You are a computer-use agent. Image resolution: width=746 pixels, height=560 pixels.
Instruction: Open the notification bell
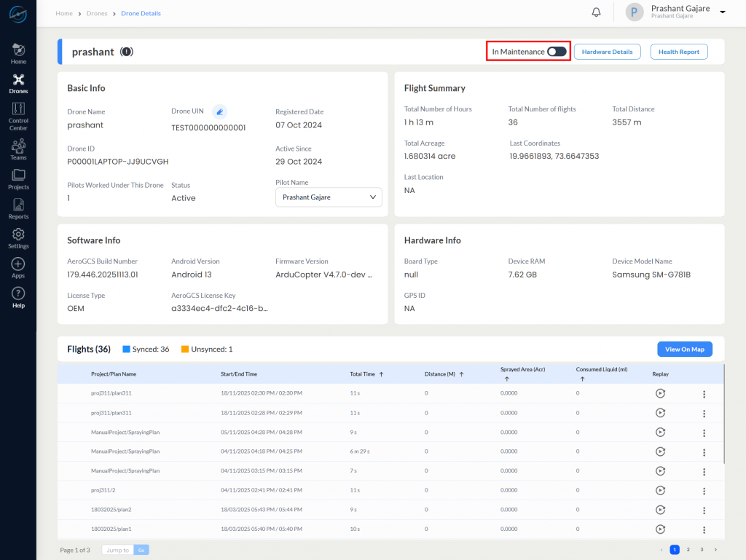596,12
